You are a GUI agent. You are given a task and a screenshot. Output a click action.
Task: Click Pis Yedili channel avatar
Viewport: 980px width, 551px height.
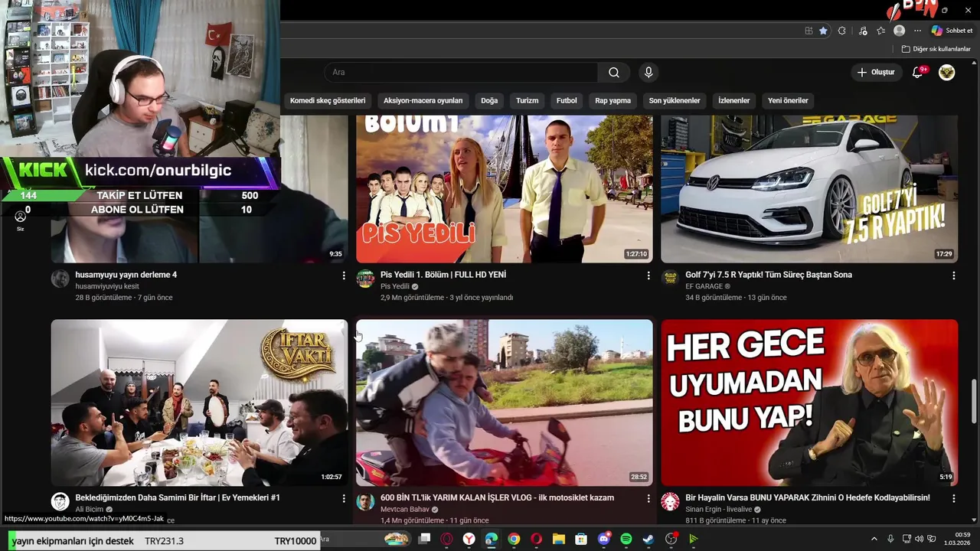[x=366, y=279]
